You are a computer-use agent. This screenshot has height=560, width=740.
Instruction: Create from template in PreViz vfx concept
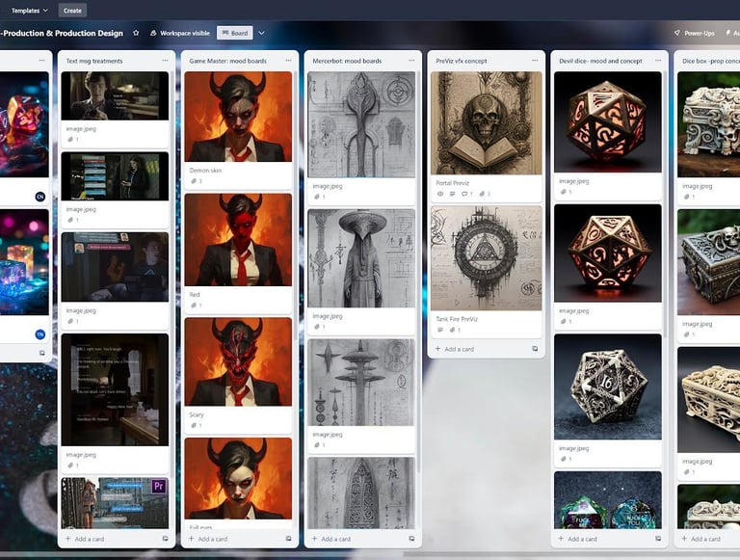click(x=535, y=349)
